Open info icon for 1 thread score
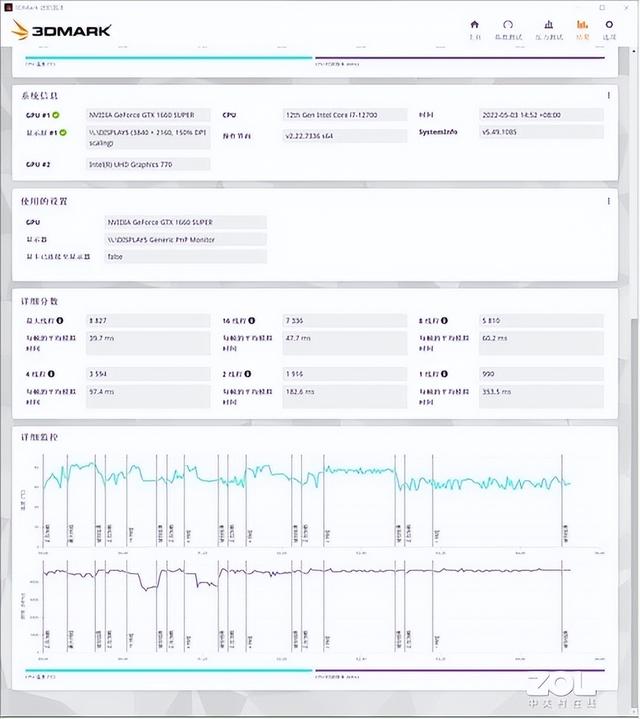The height and width of the screenshot is (719, 640). pos(444,374)
